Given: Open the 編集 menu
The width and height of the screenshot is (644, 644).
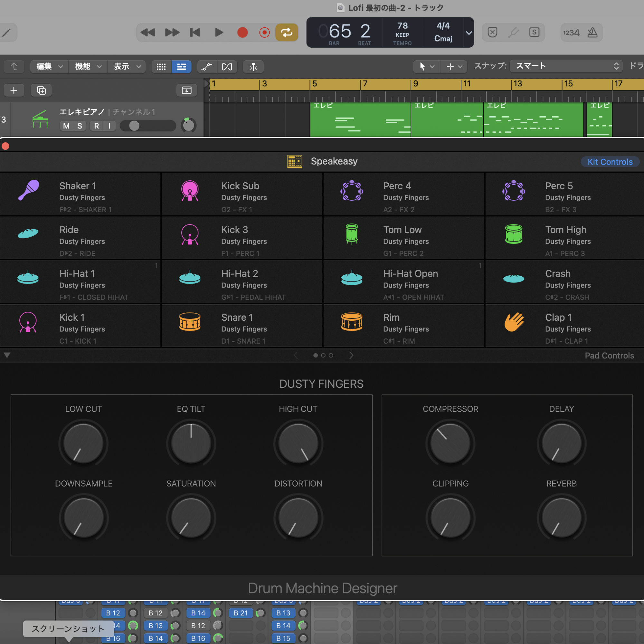Looking at the screenshot, I should [x=49, y=67].
